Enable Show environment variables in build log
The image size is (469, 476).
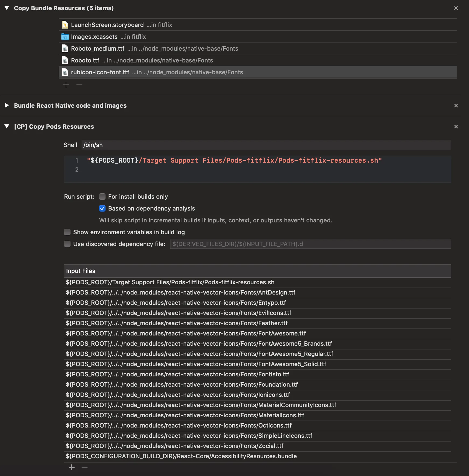67,232
